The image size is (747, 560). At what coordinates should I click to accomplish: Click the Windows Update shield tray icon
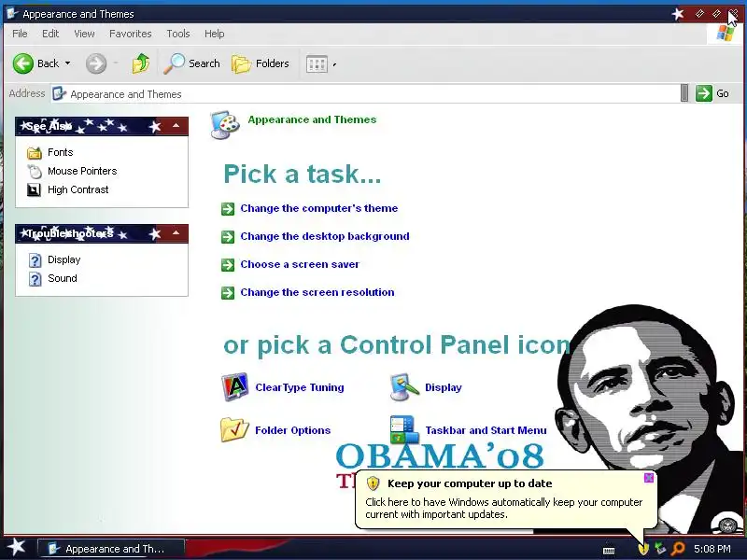643,549
